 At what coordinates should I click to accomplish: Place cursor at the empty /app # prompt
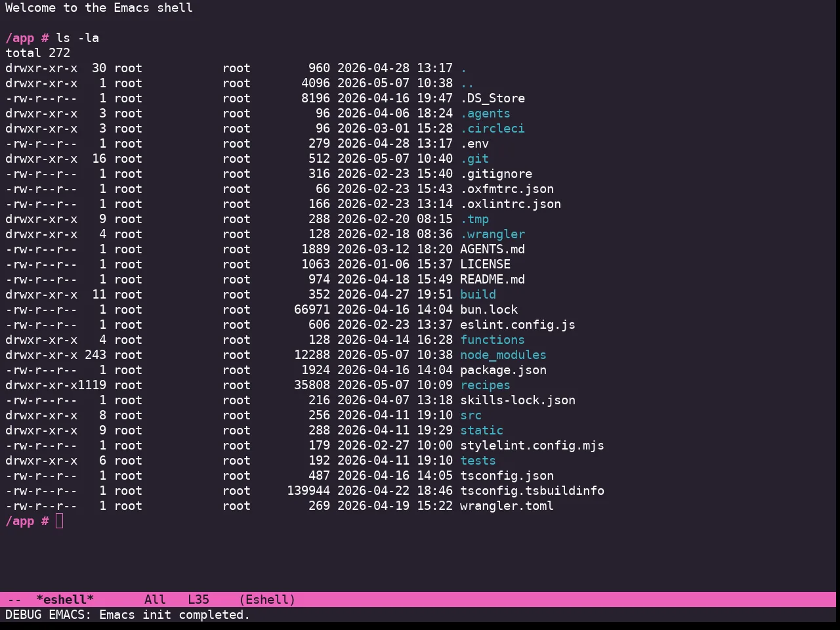click(60, 521)
